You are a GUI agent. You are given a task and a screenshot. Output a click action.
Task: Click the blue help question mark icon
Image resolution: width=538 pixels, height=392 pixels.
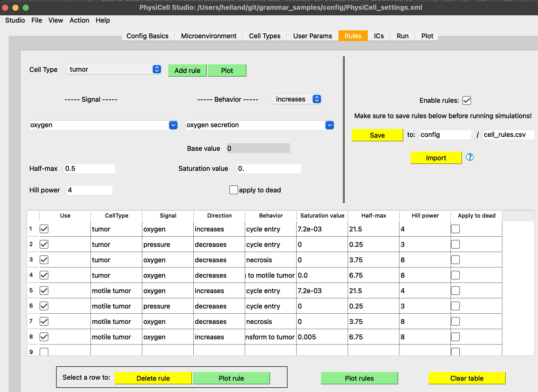pos(470,157)
